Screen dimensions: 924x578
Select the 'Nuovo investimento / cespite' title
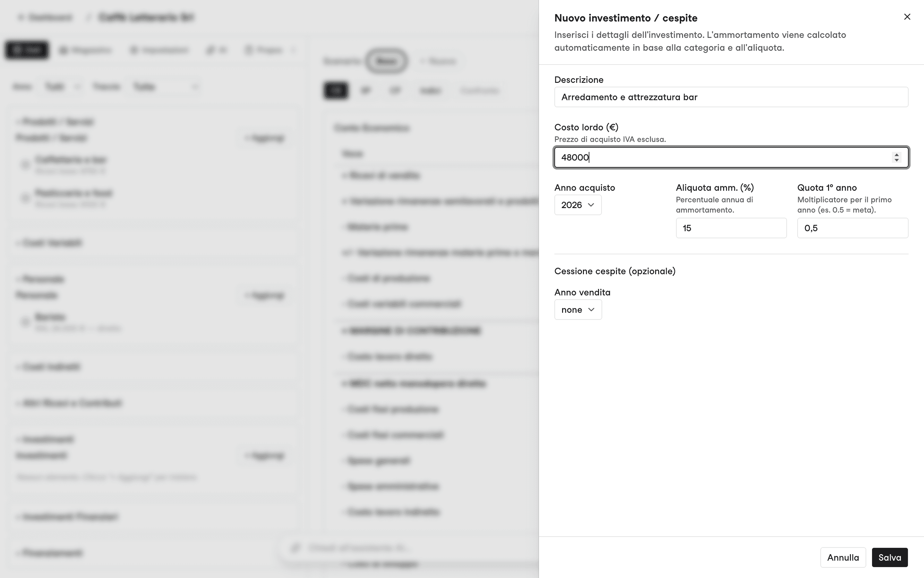pos(626,18)
